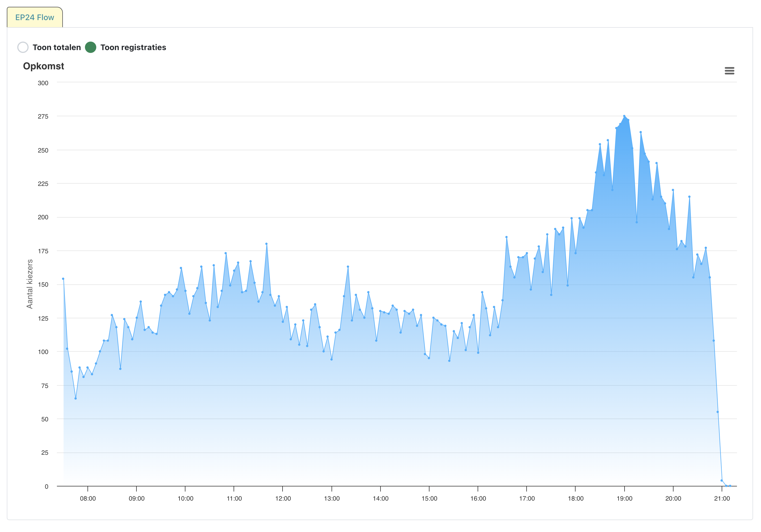
Task: Click the Aantal kiezers axis title
Action: click(29, 284)
